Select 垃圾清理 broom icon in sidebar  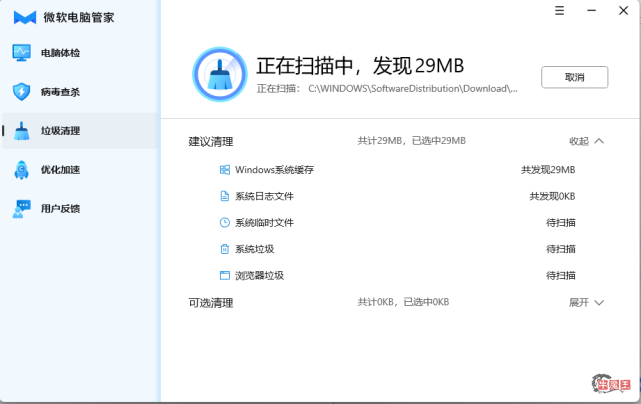[x=21, y=131]
